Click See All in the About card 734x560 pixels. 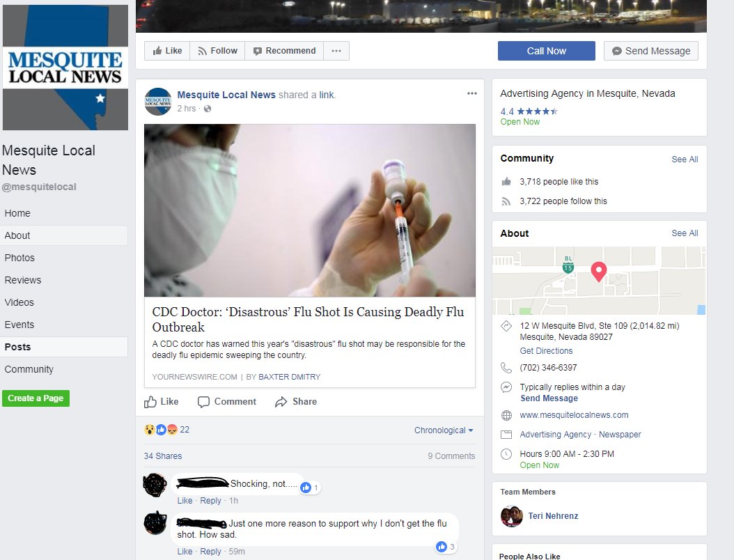(685, 233)
